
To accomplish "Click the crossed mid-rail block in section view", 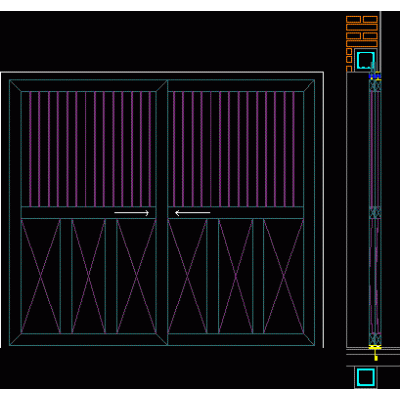I will (375, 212).
